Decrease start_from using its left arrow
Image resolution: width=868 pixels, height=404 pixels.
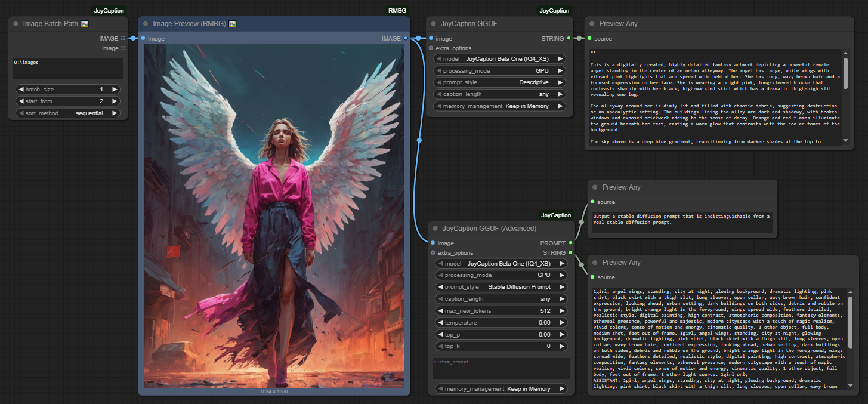21,101
